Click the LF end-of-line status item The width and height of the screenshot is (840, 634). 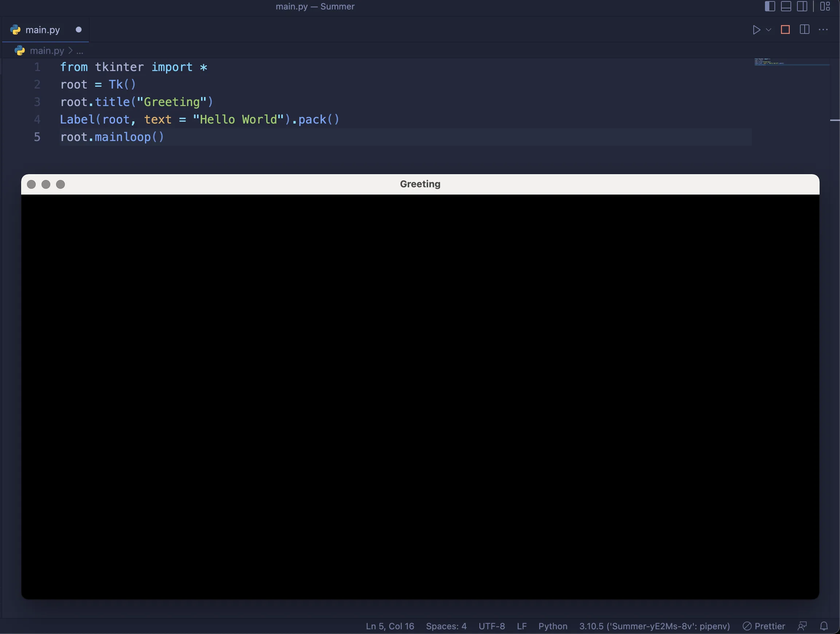(x=521, y=626)
